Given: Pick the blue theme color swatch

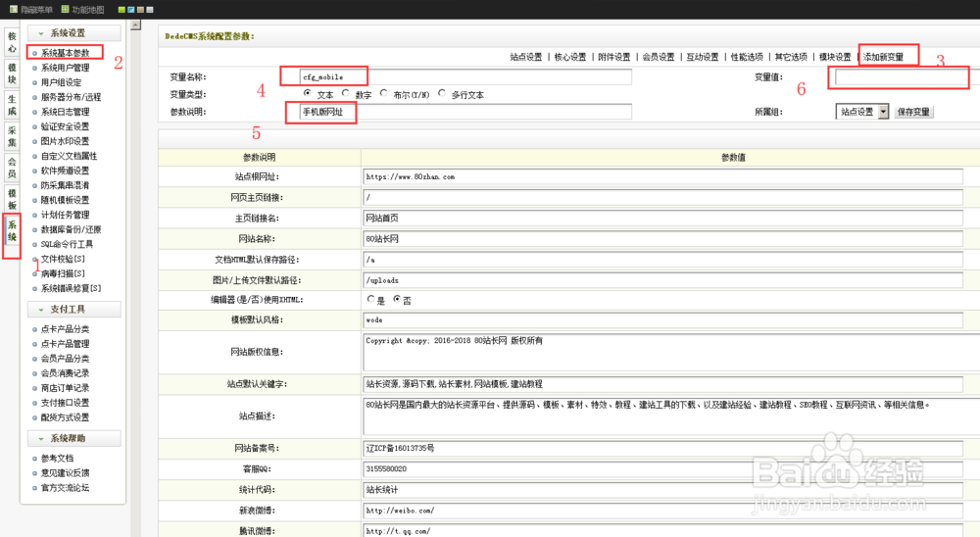Looking at the screenshot, I should tap(131, 10).
